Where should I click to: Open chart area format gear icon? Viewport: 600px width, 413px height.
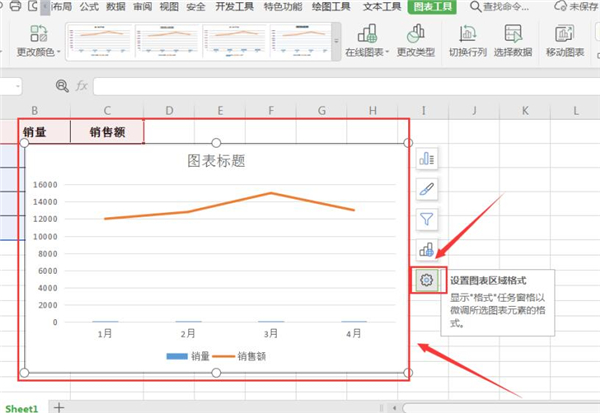pyautogui.click(x=427, y=280)
